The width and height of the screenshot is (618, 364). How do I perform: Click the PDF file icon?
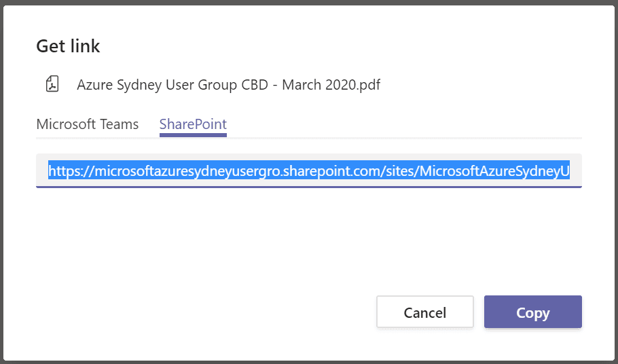pos(52,84)
